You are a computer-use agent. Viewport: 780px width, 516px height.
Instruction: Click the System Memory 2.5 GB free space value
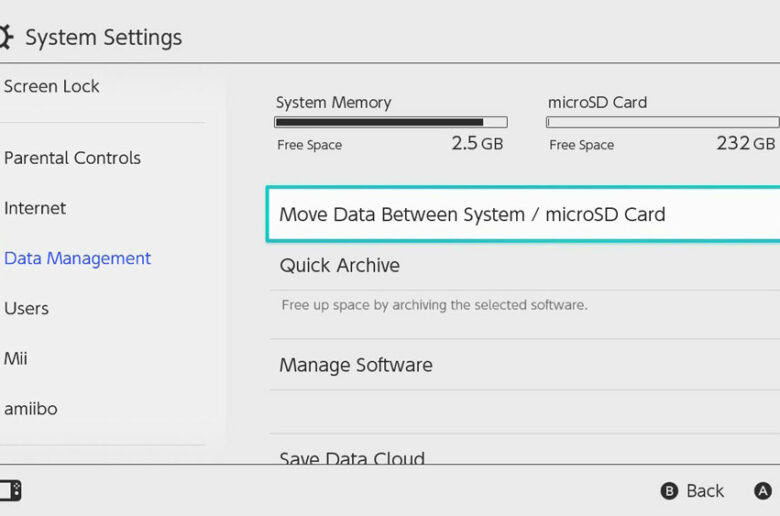[x=477, y=144]
